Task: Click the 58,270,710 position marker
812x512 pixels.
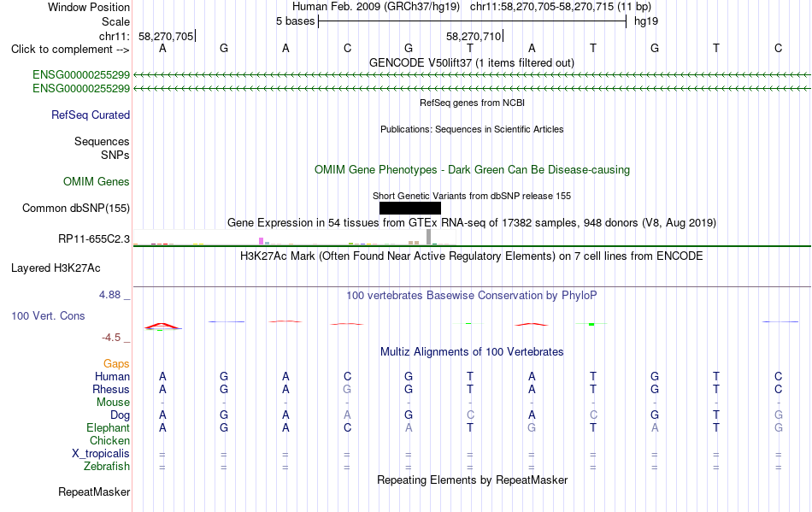Action: click(474, 36)
